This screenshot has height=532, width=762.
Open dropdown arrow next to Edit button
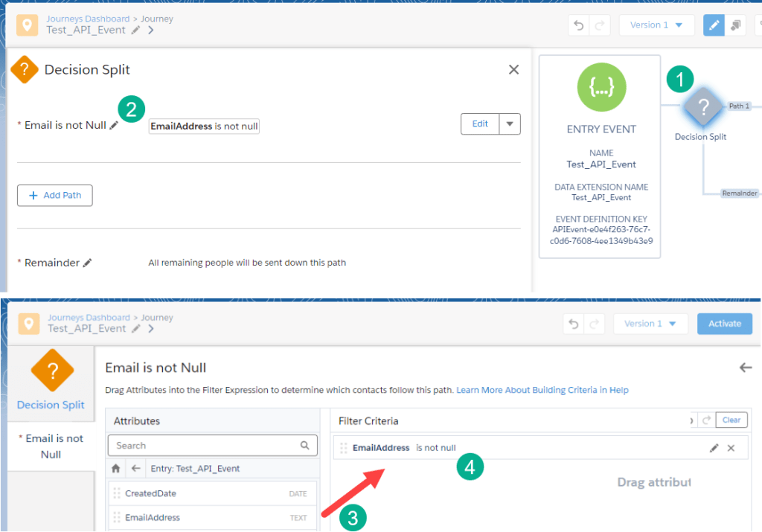pos(510,124)
